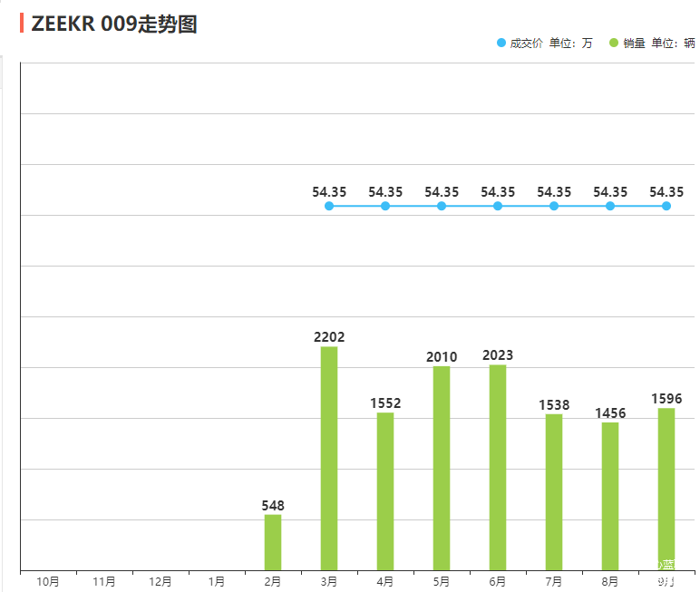Screen dimensions: 700x592
Task: Click the green 销量 legend dot
Action: [614, 43]
